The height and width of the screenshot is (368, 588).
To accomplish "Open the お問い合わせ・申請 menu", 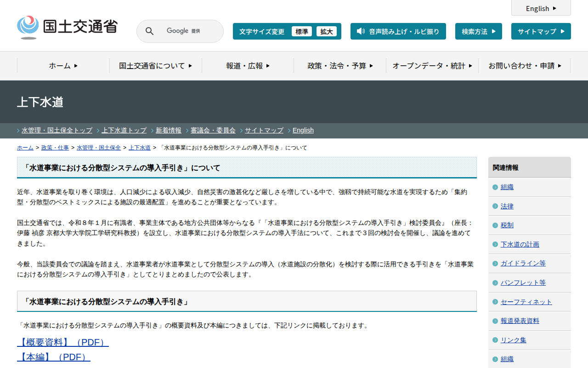I will coord(525,66).
